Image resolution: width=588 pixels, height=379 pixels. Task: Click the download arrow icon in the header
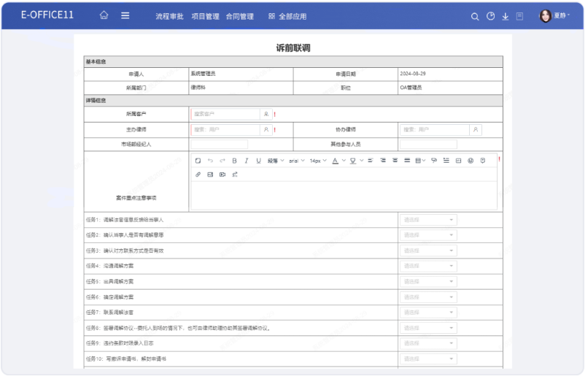[506, 16]
